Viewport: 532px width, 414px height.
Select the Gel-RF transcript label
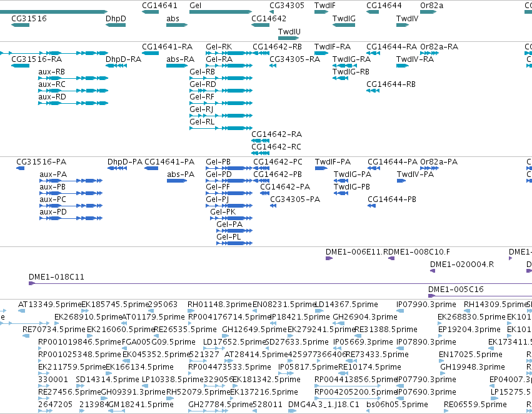pyautogui.click(x=202, y=97)
